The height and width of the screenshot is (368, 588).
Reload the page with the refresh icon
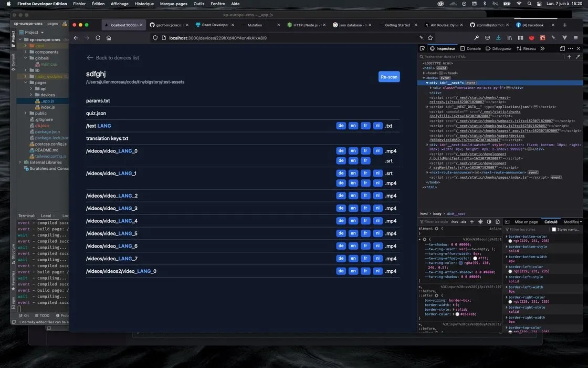click(98, 38)
